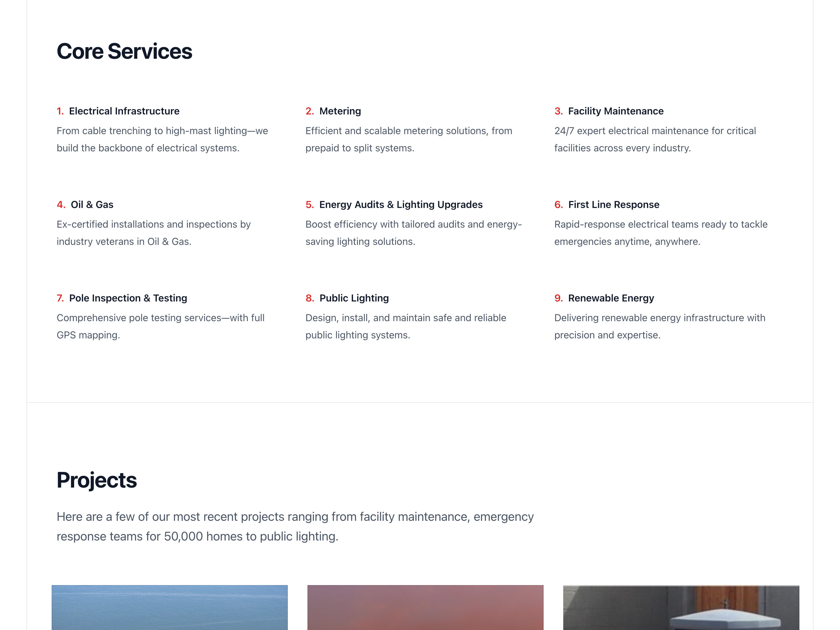
Task: Click the Core Services heading
Action: (124, 51)
